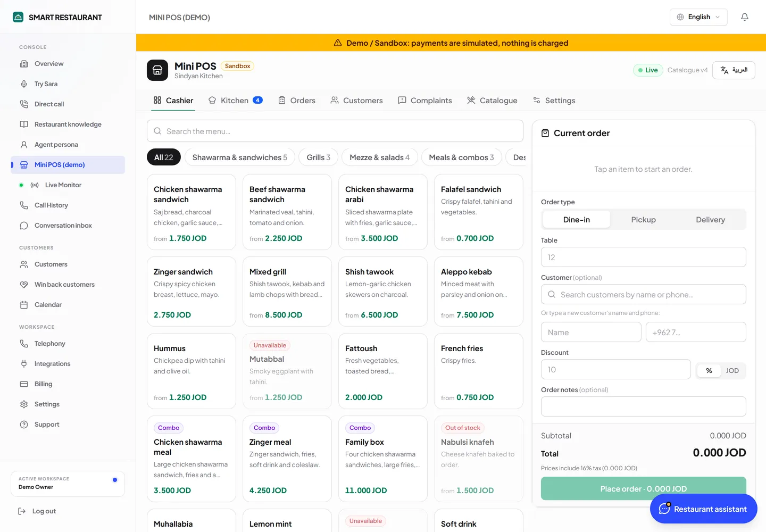Switch to the Orders tab
Viewport: 766px width, 532px height.
(297, 101)
